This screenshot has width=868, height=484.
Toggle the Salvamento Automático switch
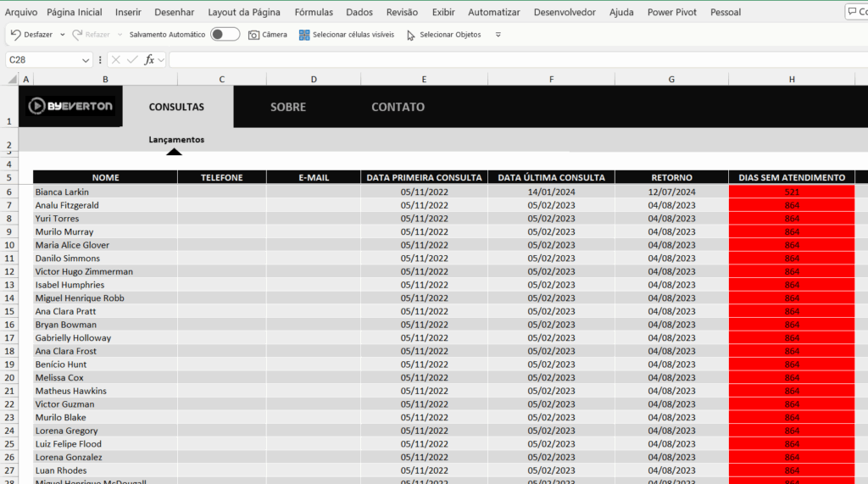(x=225, y=35)
